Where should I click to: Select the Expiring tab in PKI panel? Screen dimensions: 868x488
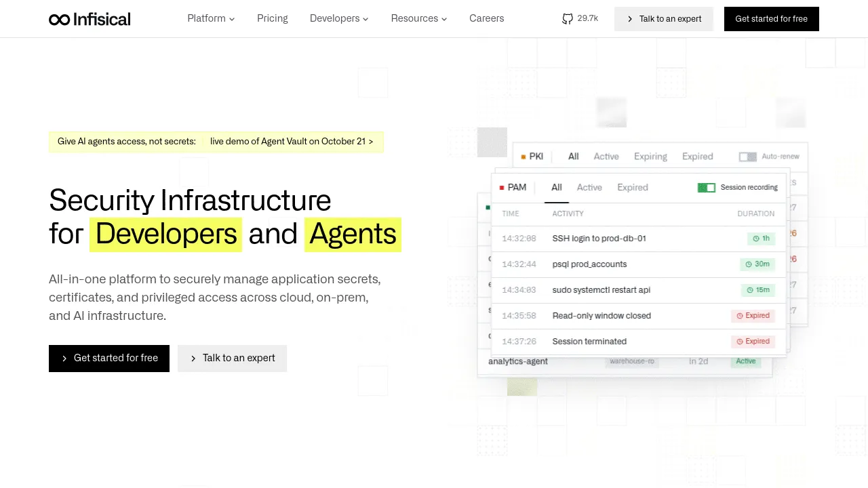coord(650,157)
